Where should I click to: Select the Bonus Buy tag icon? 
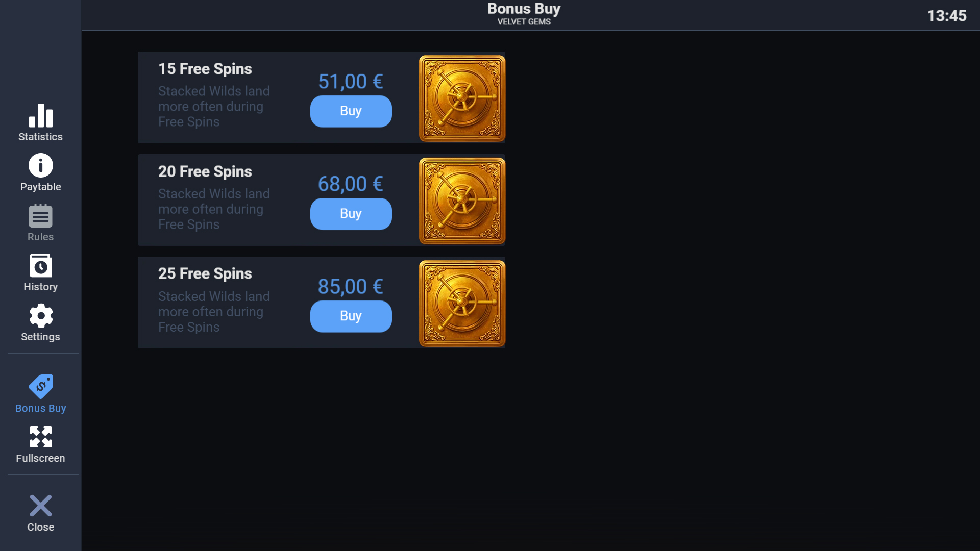coord(41,387)
